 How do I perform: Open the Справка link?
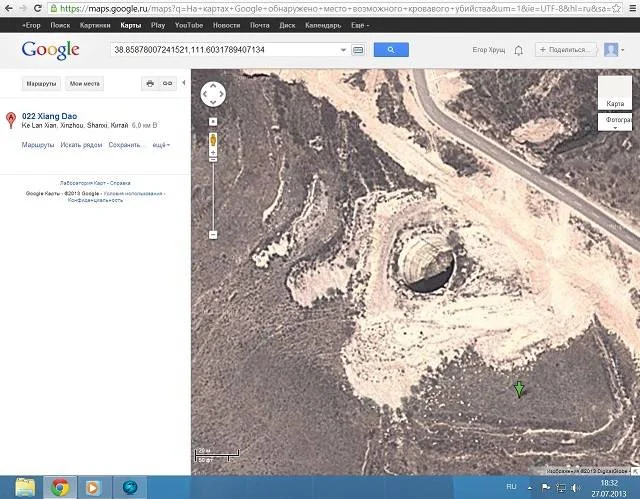(x=120, y=183)
